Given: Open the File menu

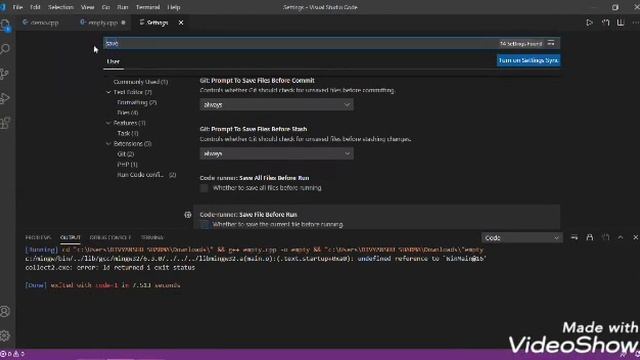Looking at the screenshot, I should (x=18, y=7).
